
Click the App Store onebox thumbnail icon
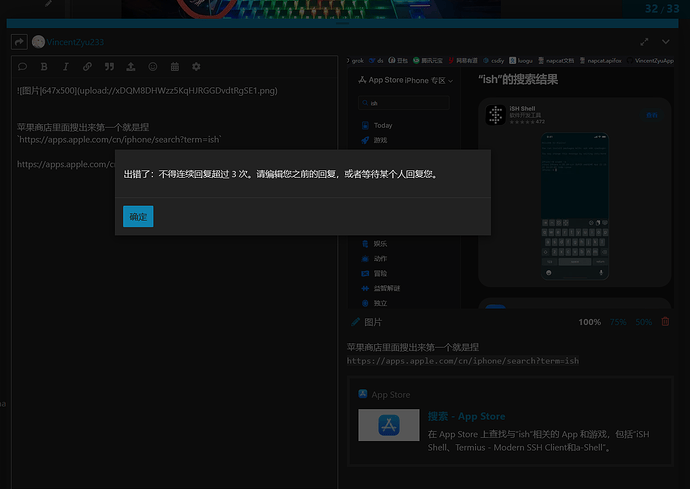coord(389,425)
